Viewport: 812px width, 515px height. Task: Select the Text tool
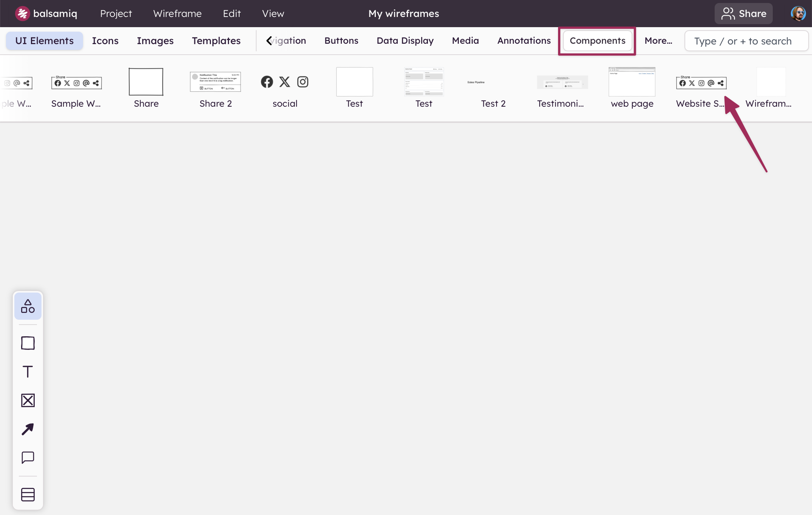[28, 372]
